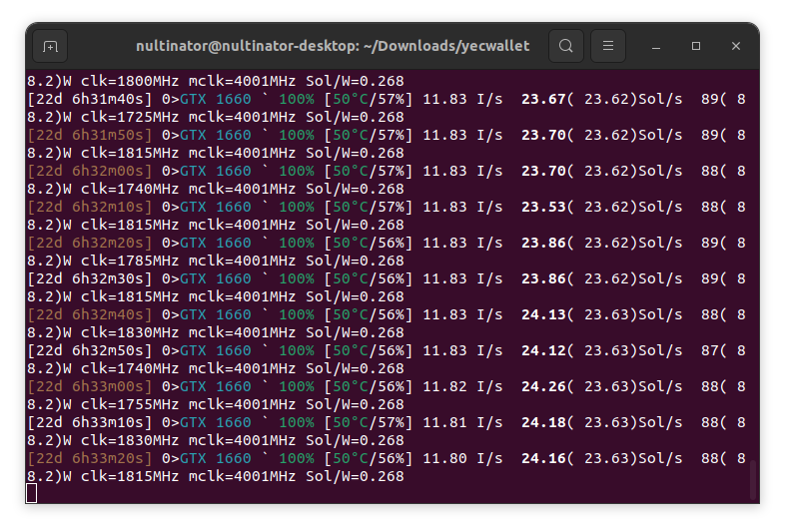The image size is (785, 532).
Task: Click 11.82 I/s value
Action: [x=462, y=387]
